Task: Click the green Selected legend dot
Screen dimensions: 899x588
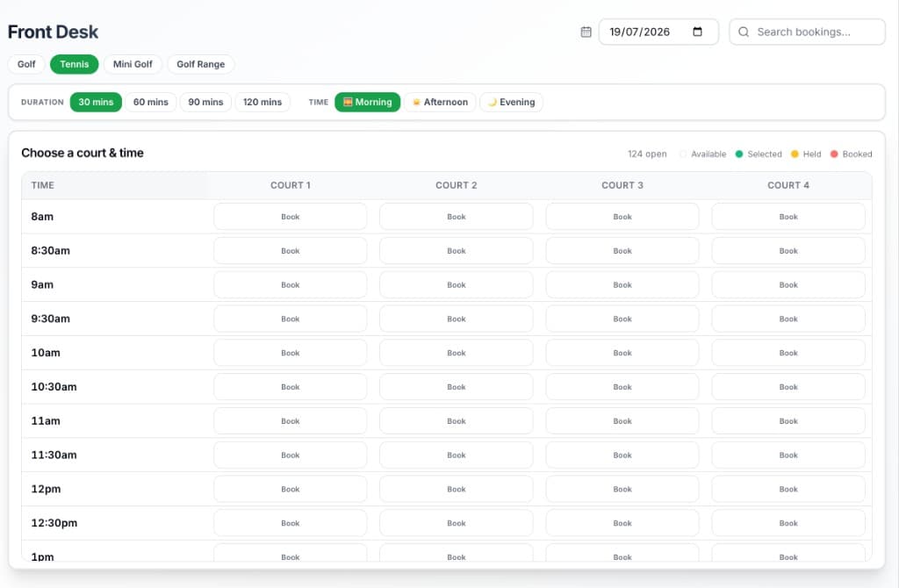Action: [739, 154]
